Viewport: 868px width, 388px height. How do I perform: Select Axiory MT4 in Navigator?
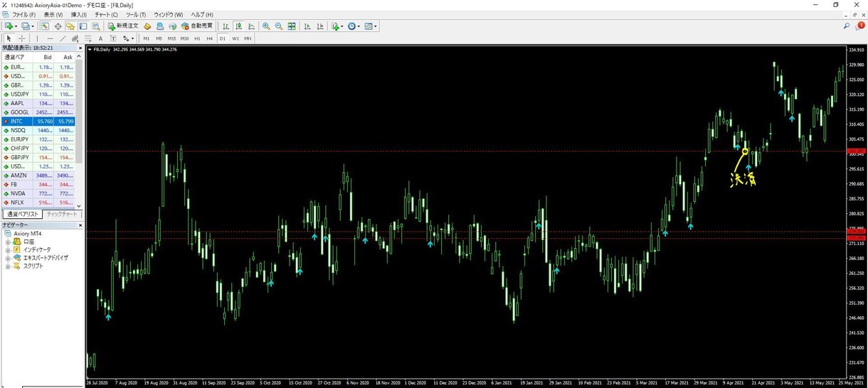tap(27, 233)
